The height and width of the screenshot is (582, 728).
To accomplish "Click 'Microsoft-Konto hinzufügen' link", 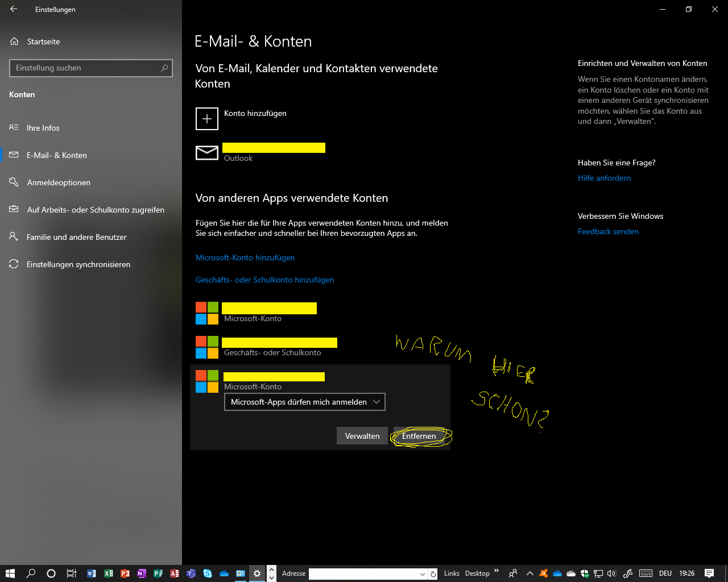I will point(245,257).
